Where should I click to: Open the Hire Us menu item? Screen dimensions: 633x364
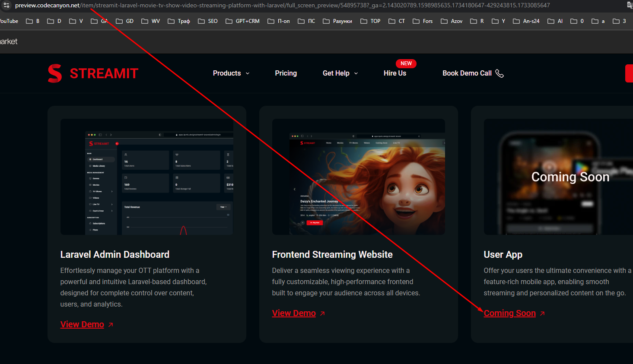(395, 73)
